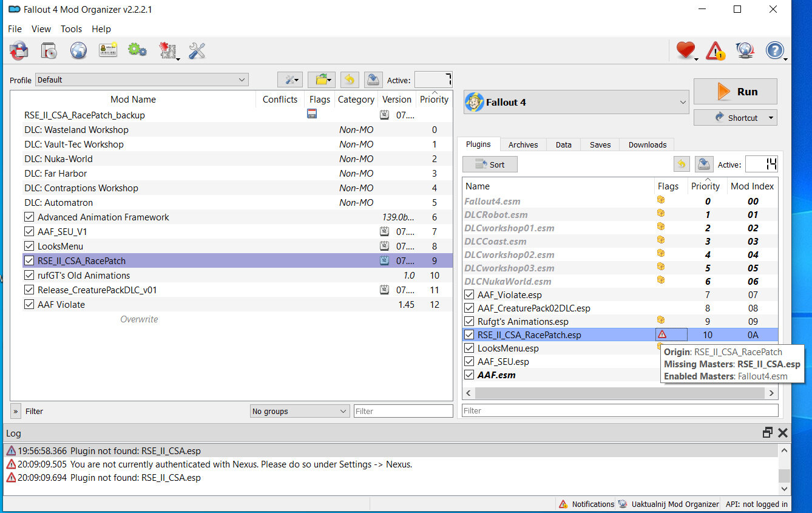Disable the AAF Violate mod checkbox
Image resolution: width=812 pixels, height=513 pixels.
pyautogui.click(x=29, y=304)
